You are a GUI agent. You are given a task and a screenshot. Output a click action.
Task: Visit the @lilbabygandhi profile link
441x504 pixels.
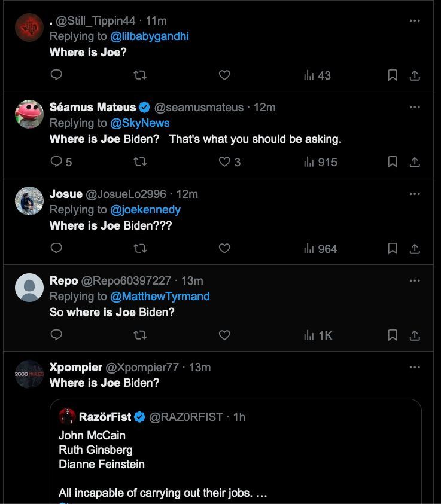pyautogui.click(x=149, y=36)
